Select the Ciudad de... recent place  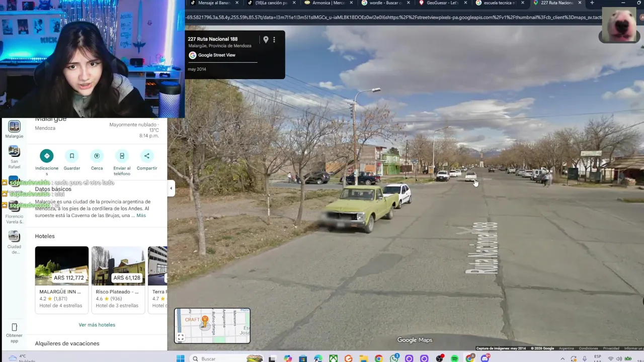14,242
